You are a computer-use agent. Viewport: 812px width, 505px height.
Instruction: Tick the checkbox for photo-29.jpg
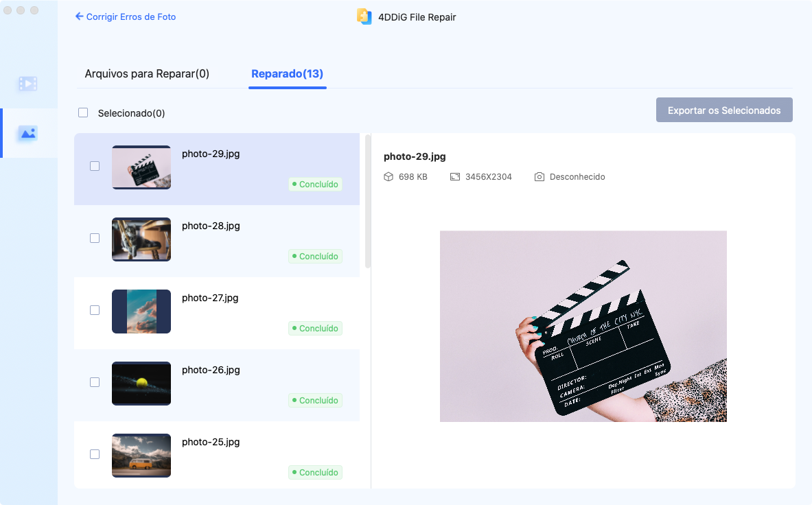(95, 166)
